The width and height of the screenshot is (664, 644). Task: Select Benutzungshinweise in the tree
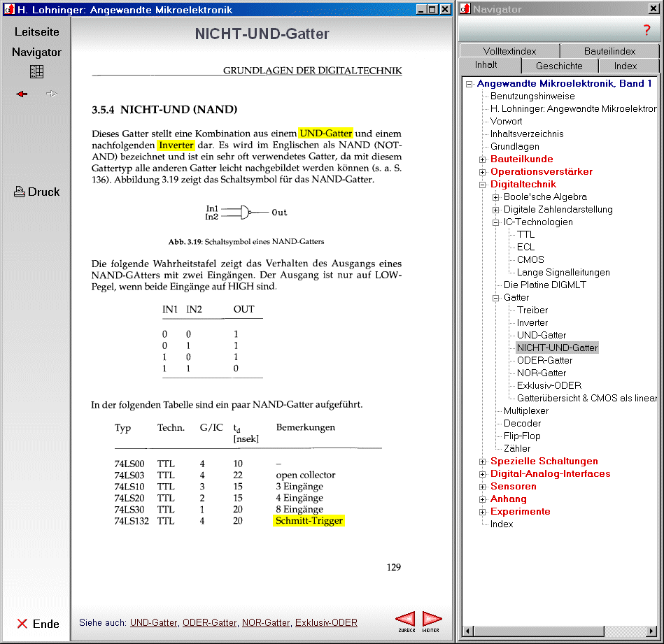coord(532,96)
